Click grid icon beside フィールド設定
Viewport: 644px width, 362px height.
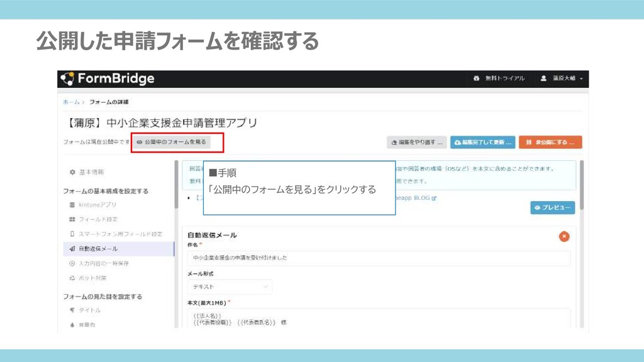click(72, 219)
